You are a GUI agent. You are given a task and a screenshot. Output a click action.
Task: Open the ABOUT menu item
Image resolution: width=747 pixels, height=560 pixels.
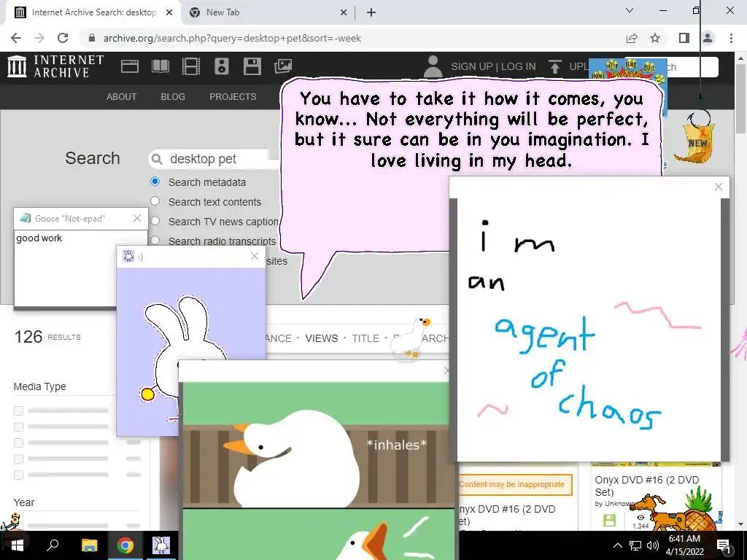pyautogui.click(x=121, y=97)
